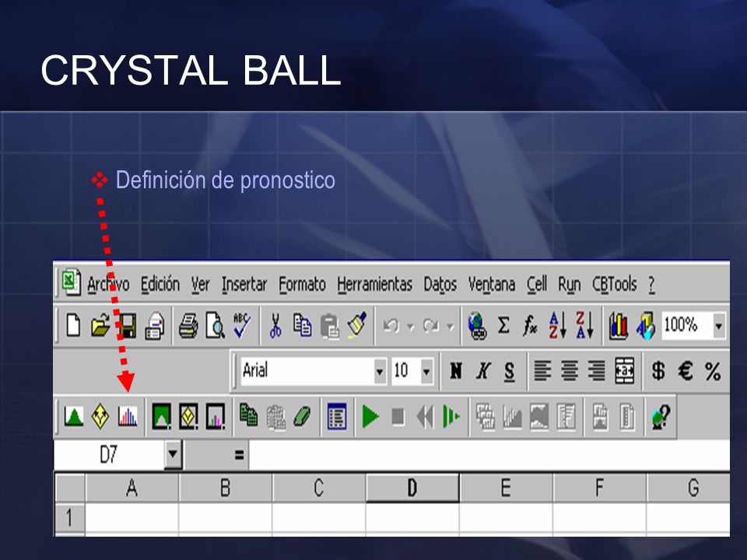Toggle Merge and Center
This screenshot has height=560, width=747.
625,370
